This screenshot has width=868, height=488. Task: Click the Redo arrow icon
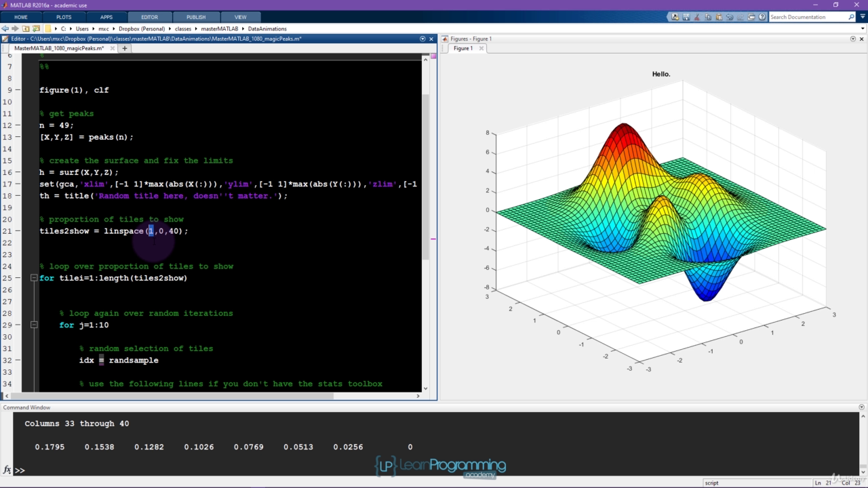click(x=741, y=17)
